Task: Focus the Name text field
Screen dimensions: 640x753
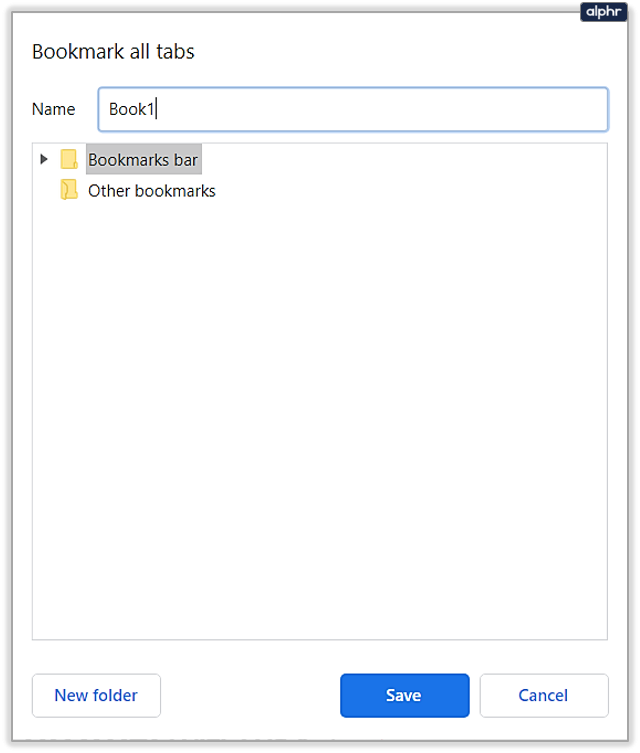Action: click(x=352, y=110)
